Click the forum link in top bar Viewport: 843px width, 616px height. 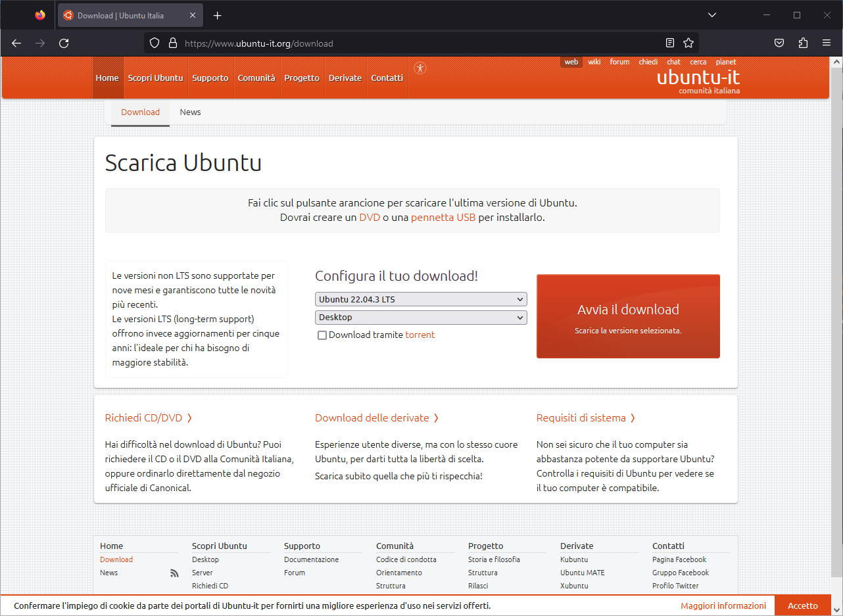(619, 62)
